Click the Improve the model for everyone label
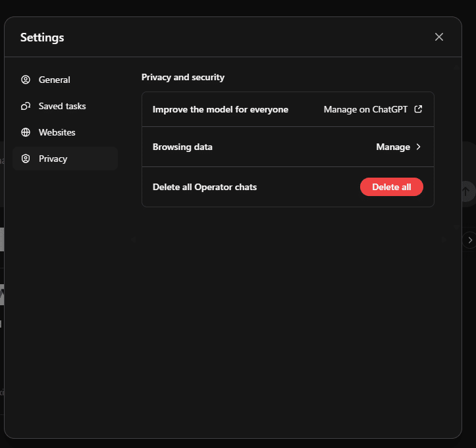 pyautogui.click(x=221, y=109)
